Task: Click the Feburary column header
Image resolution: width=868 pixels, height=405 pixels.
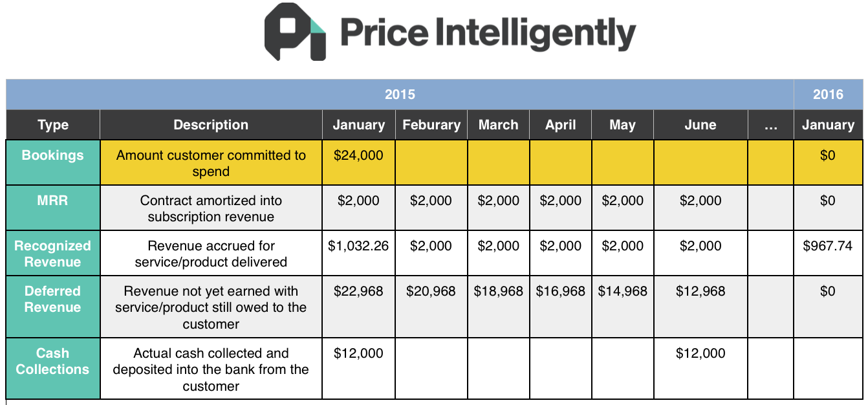Action: click(431, 125)
